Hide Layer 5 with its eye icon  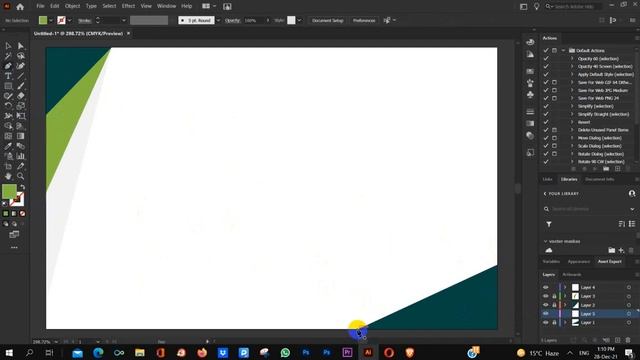tap(546, 313)
